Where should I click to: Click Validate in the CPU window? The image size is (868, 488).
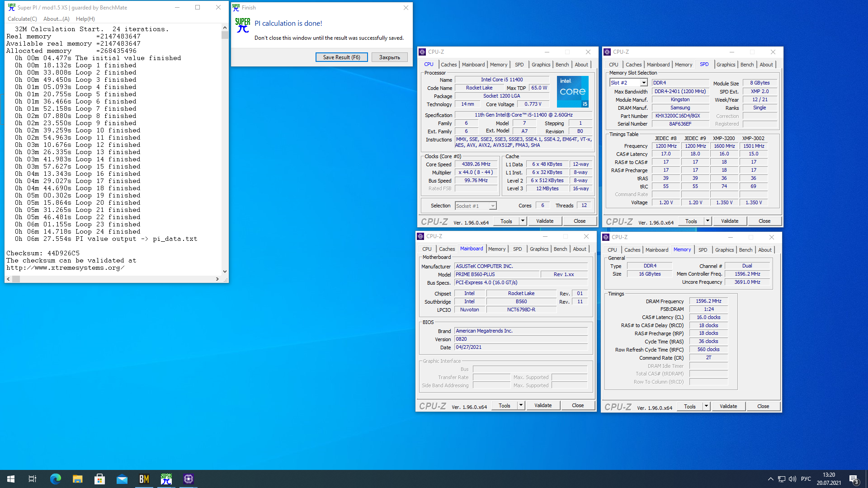pos(545,221)
